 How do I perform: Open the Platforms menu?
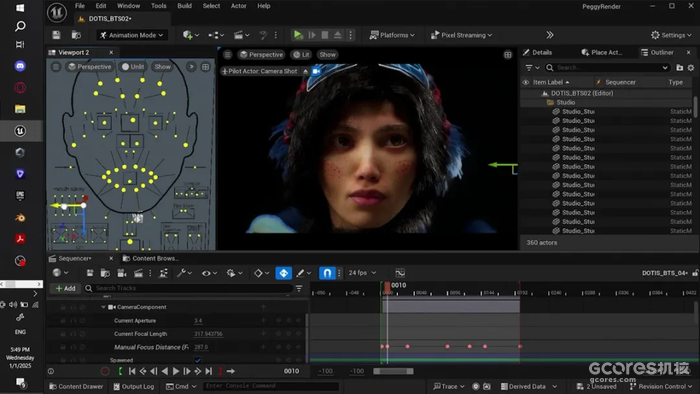pyautogui.click(x=392, y=35)
